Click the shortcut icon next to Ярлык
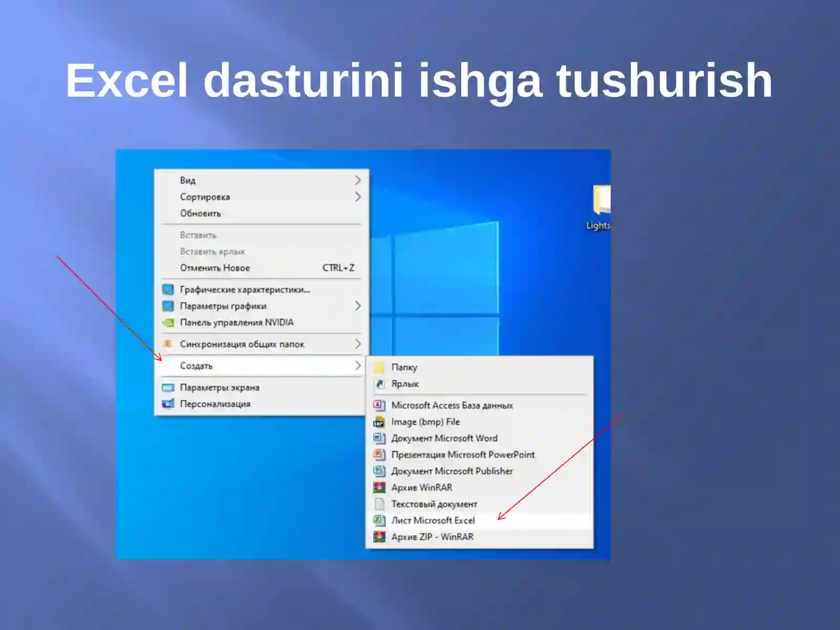Viewport: 840px width, 630px height. pos(379,384)
